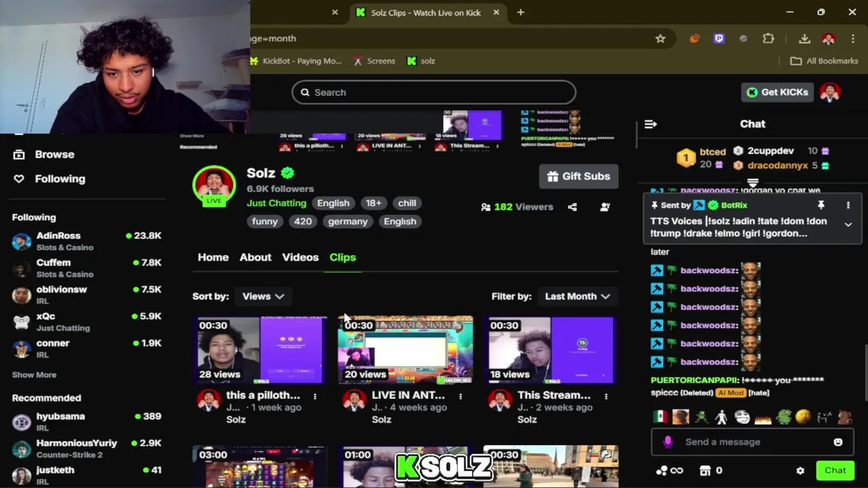Screen dimensions: 868x488
Task: Click the germany tag
Action: [x=347, y=222]
